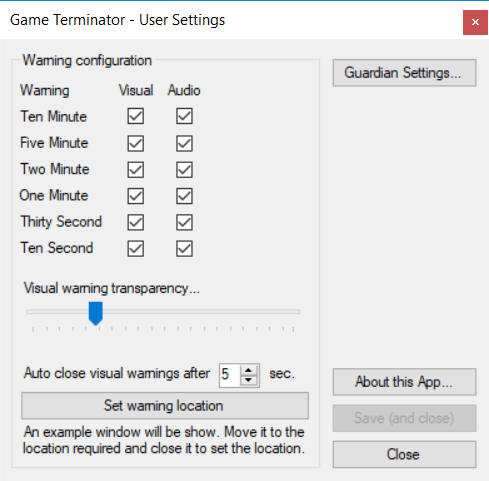Toggle One Minute visual warning checkbox
The image size is (489, 481).
(136, 196)
